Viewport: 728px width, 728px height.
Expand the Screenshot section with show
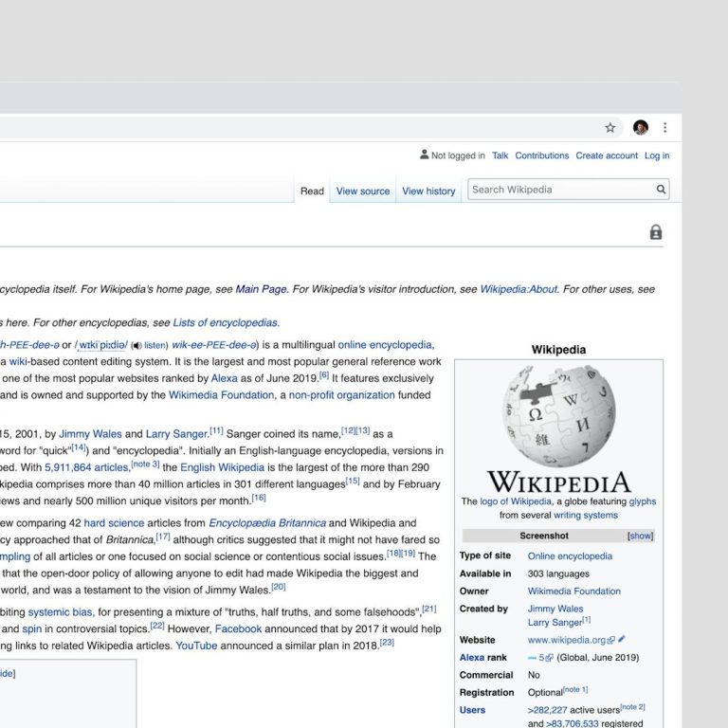(x=641, y=536)
